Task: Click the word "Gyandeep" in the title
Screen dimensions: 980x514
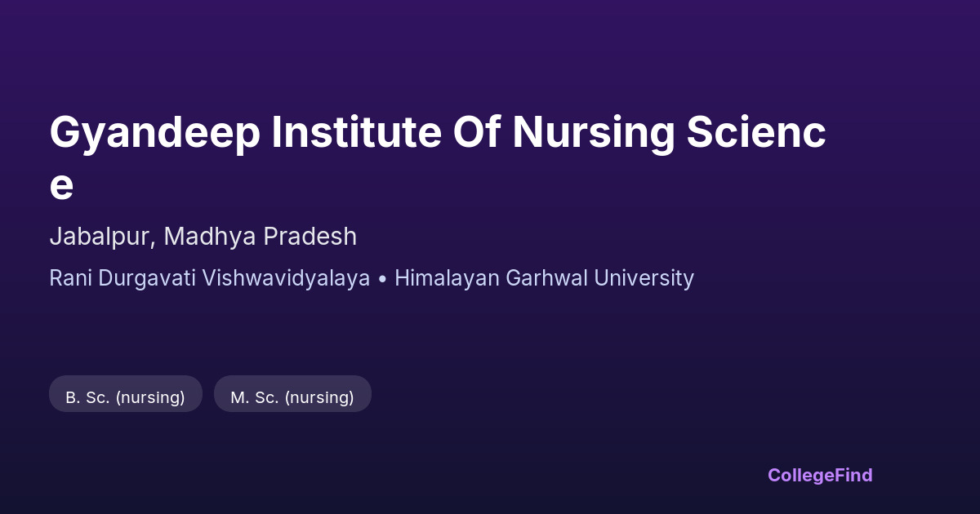Action: point(155,134)
